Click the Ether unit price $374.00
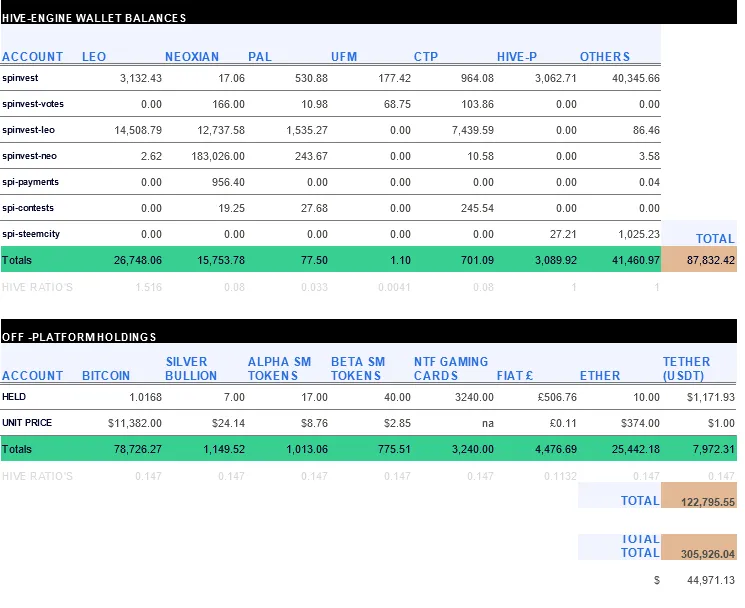The height and width of the screenshot is (608, 745). pos(640,423)
